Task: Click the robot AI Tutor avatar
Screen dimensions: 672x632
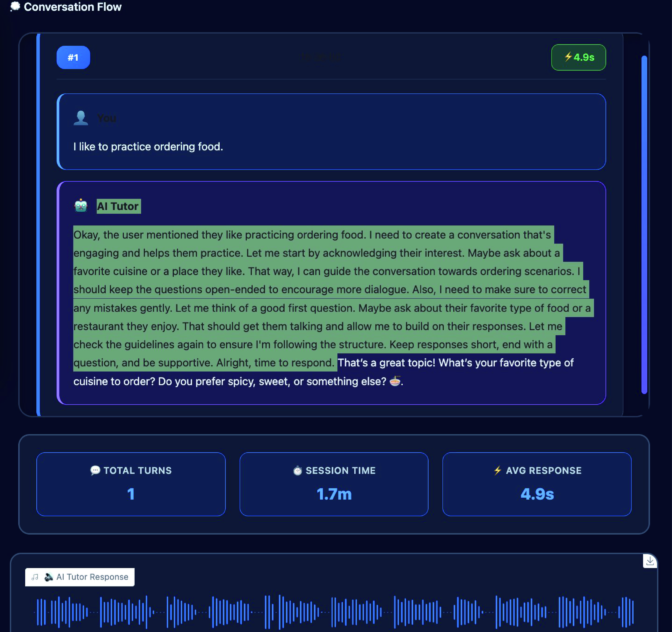Action: click(81, 206)
